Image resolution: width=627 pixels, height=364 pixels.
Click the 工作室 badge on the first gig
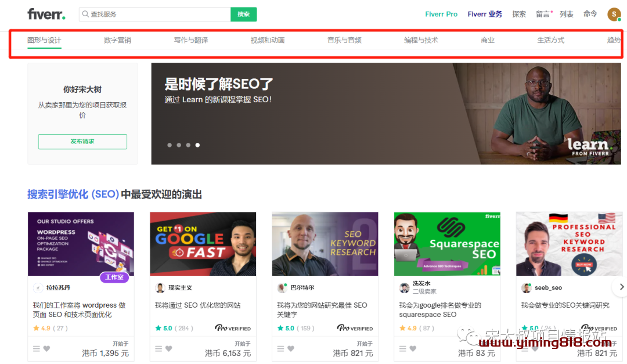[114, 277]
